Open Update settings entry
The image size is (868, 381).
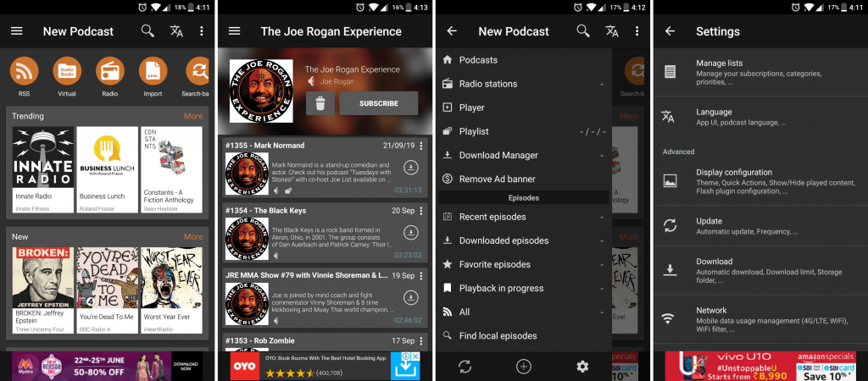tap(760, 225)
